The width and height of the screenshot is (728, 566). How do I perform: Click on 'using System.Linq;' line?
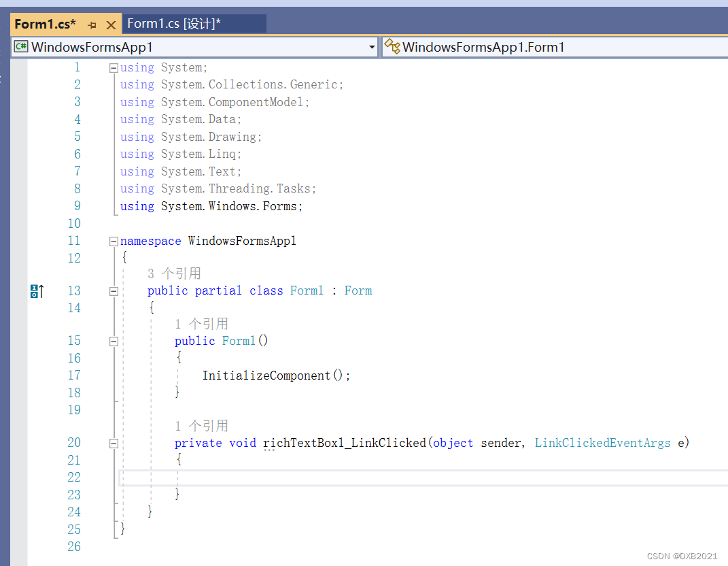tap(181, 154)
